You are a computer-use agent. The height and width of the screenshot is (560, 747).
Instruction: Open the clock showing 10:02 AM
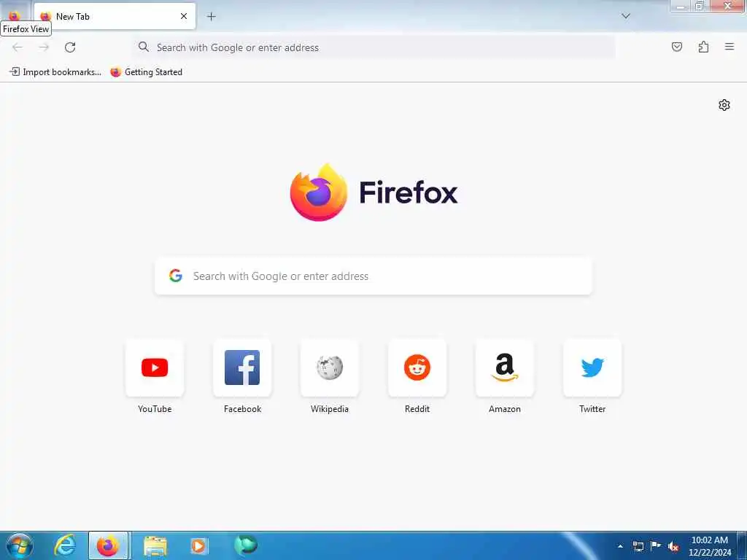point(709,546)
